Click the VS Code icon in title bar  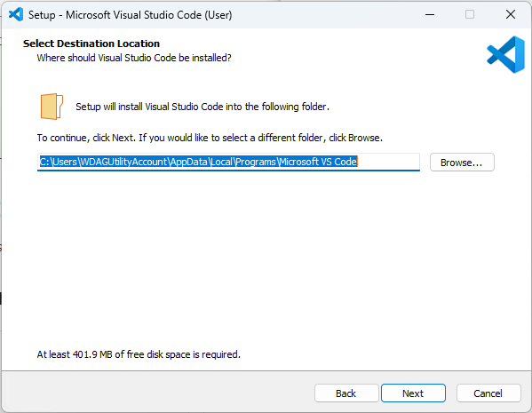(x=16, y=14)
